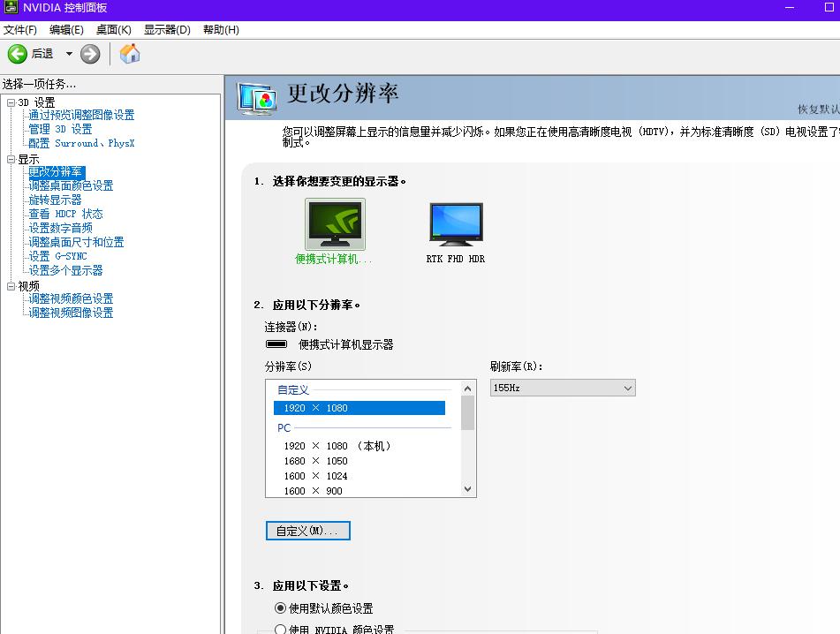
Task: Open 通过预览调整图像设置 task
Action: pos(81,115)
